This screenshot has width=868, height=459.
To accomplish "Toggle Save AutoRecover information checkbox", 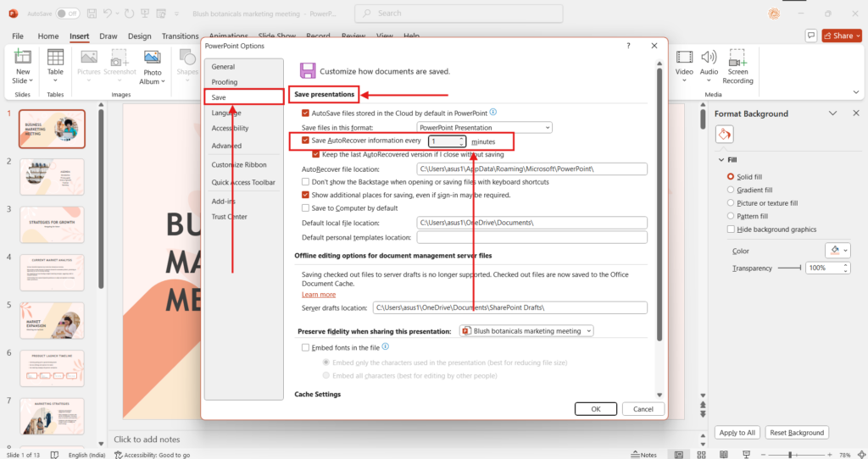I will click(x=306, y=141).
